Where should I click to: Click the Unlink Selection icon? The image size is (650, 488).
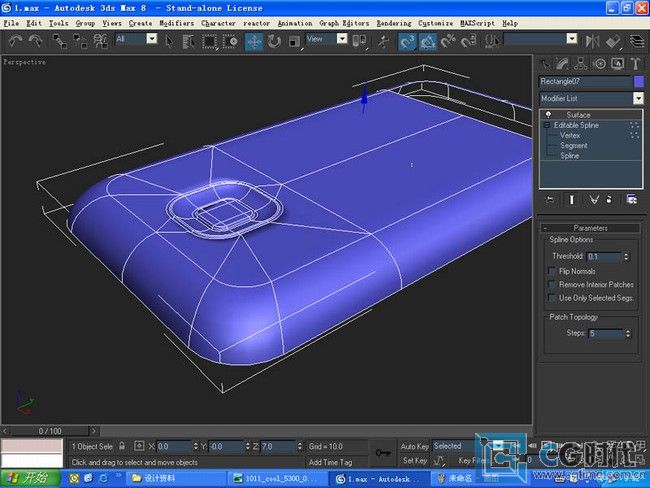point(80,41)
